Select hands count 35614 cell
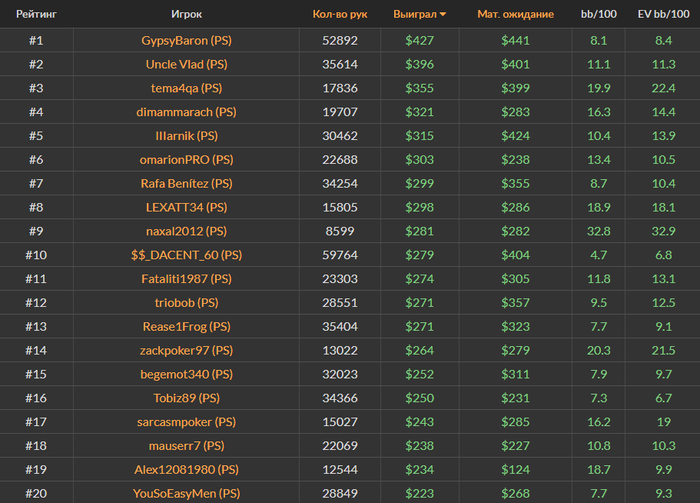The height and width of the screenshot is (503, 700). coord(340,64)
